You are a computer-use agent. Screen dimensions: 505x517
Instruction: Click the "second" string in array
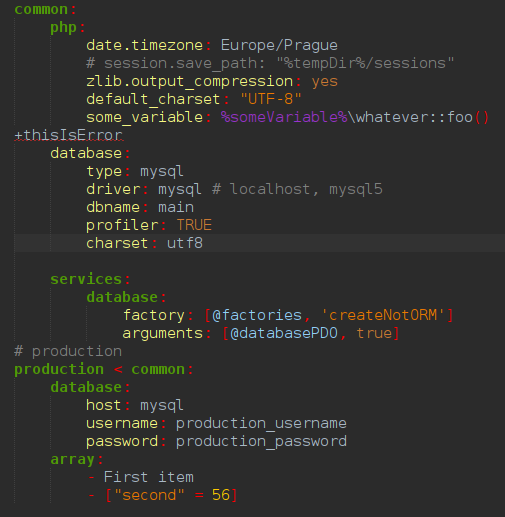[x=149, y=495]
